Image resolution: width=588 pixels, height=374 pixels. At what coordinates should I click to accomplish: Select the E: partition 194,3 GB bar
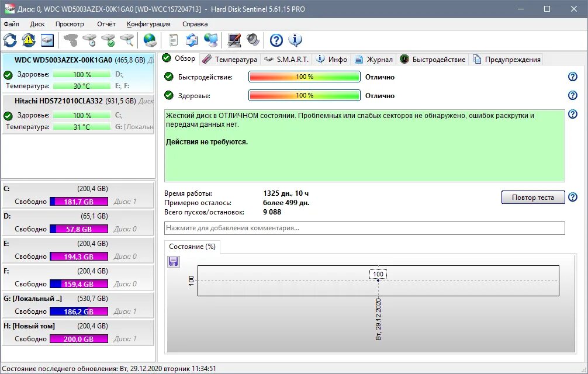[79, 257]
